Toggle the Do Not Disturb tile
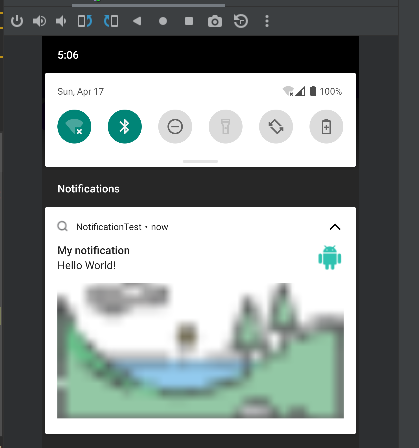This screenshot has height=448, width=419. [175, 127]
